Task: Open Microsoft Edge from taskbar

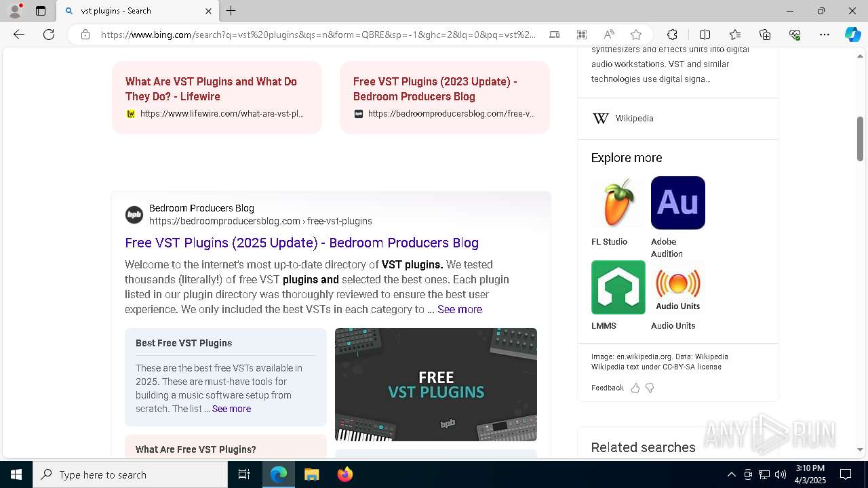Action: point(279,474)
